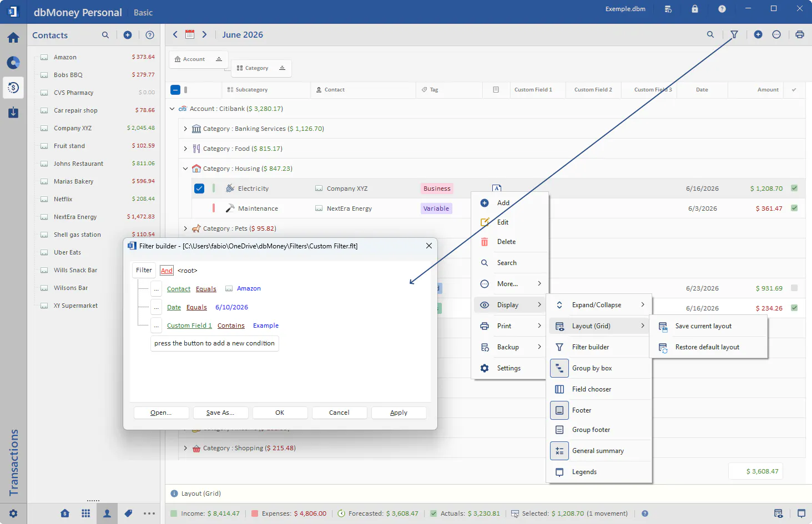Screen dimensions: 812x524
Task: Click the Save As... button
Action: click(220, 413)
